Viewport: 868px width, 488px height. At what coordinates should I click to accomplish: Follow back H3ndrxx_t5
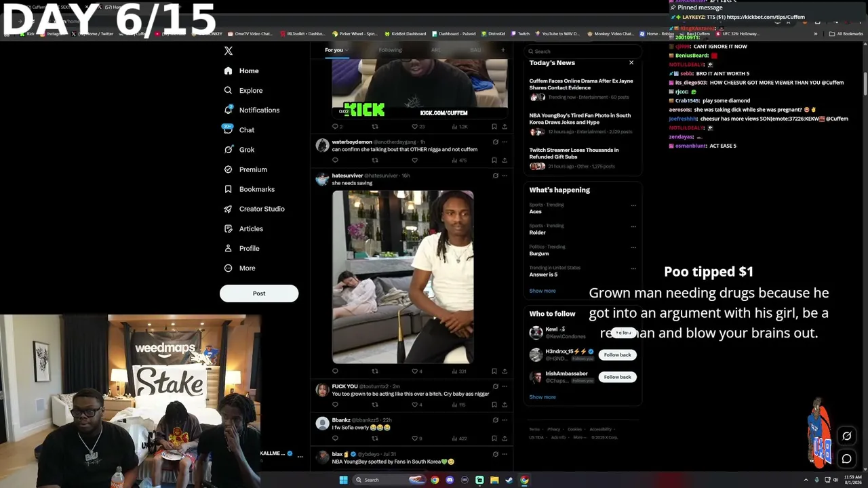tap(617, 354)
